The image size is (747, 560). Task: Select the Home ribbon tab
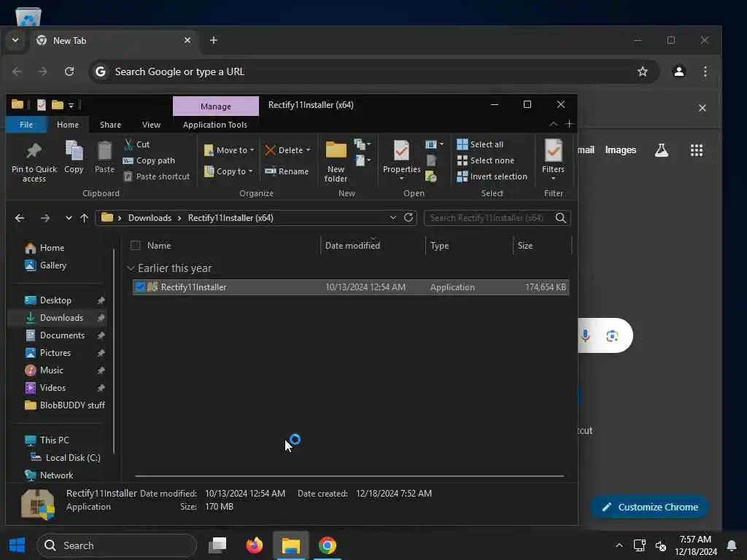[x=68, y=125]
